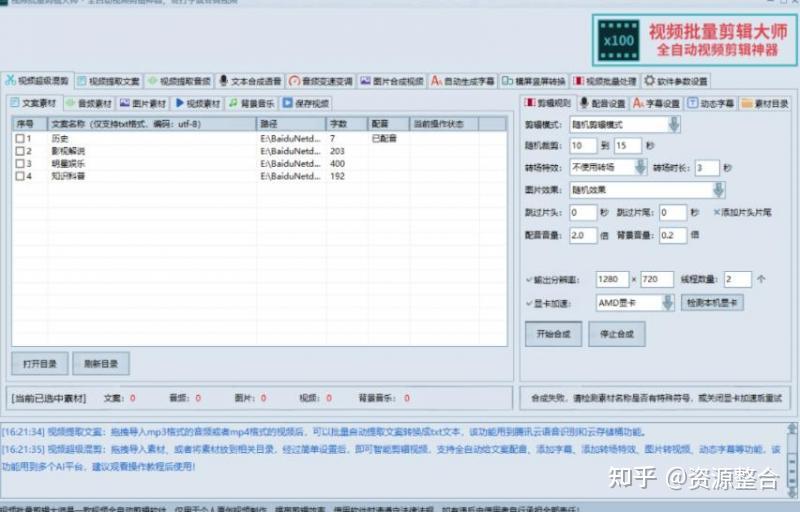Viewport: 800px width, 512px height.
Task: Select the 影视解说 row name
Action: pyautogui.click(x=68, y=151)
